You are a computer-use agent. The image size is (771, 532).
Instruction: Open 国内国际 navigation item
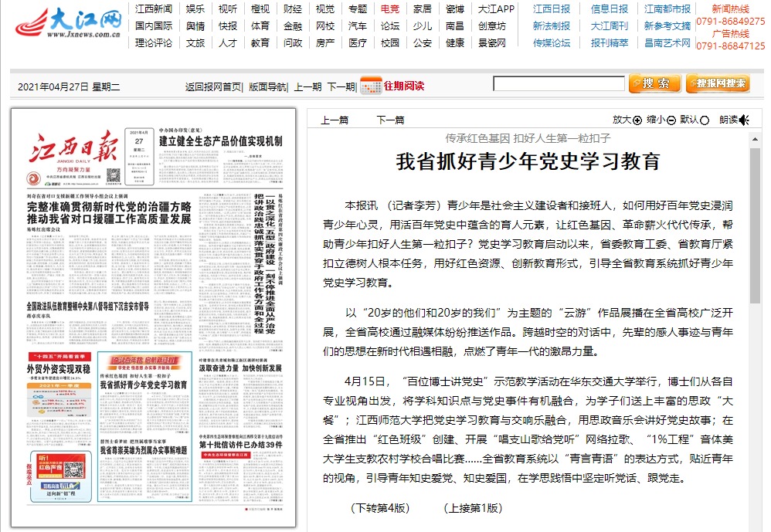(x=154, y=26)
